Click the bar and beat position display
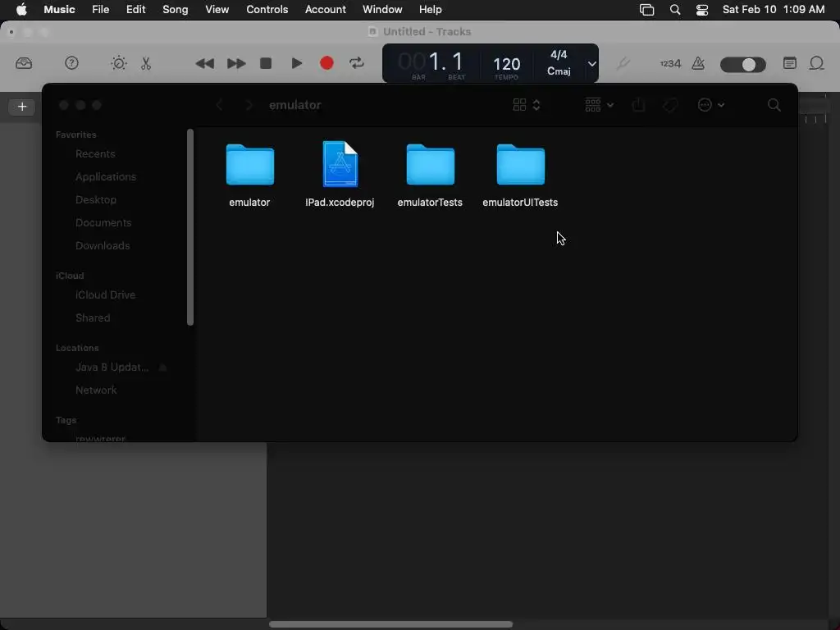The height and width of the screenshot is (630, 840). [431, 62]
